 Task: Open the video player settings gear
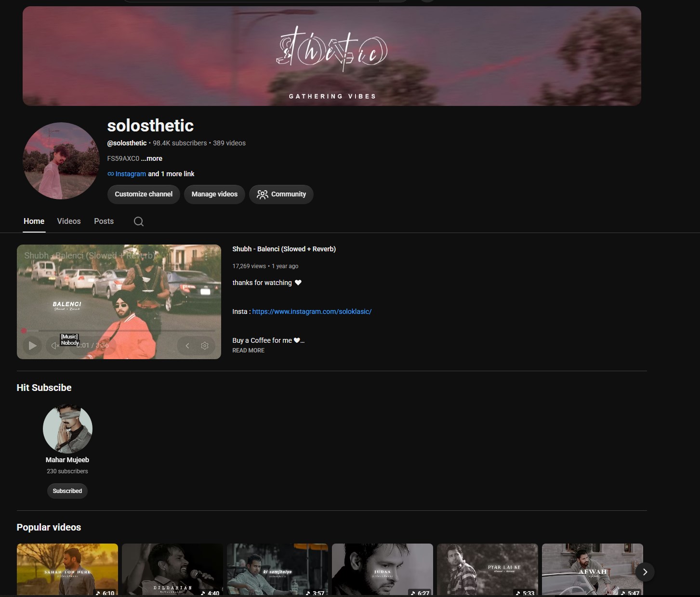(205, 346)
